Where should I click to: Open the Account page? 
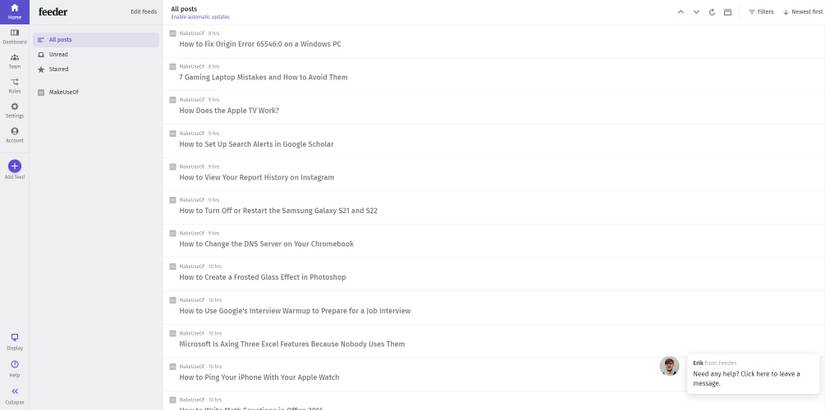pyautogui.click(x=15, y=135)
